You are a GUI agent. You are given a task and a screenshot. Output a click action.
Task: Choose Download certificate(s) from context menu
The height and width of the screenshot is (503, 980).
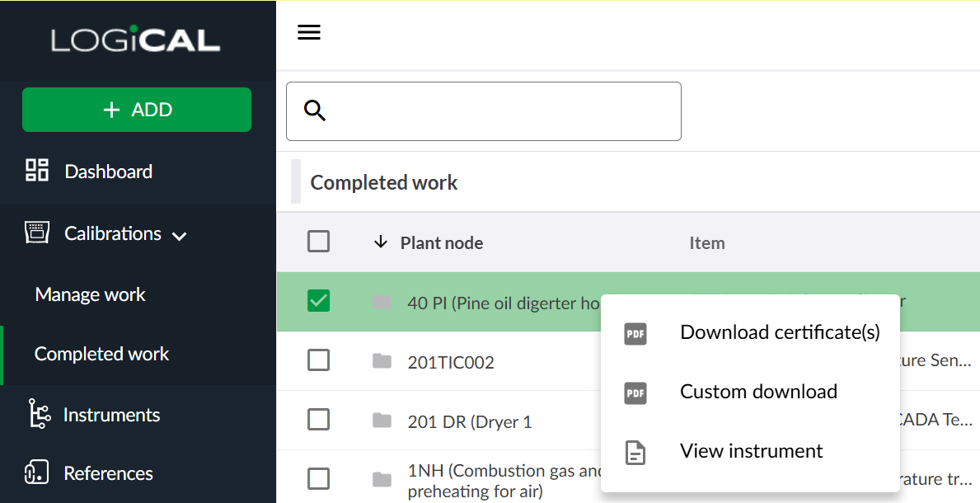779,332
